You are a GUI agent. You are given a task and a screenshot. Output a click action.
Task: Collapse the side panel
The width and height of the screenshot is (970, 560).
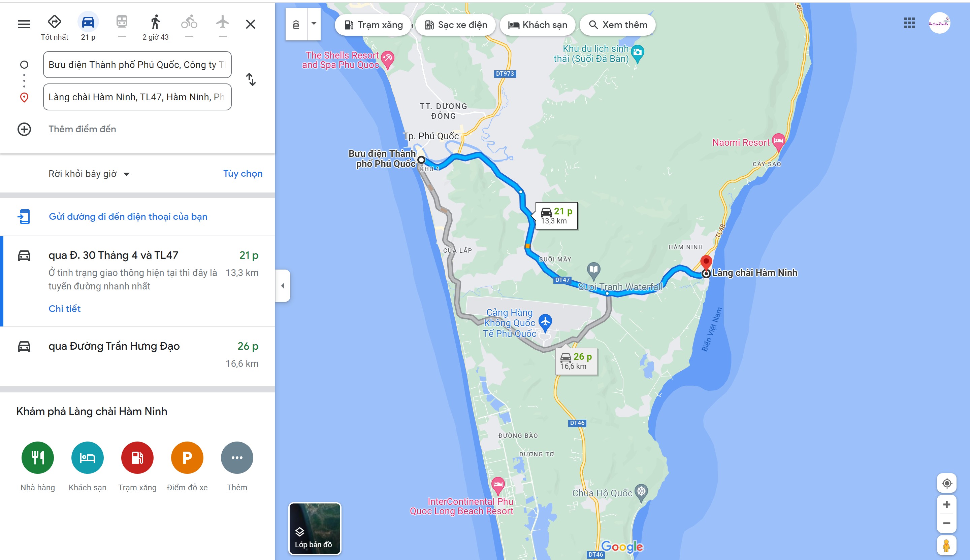[283, 285]
